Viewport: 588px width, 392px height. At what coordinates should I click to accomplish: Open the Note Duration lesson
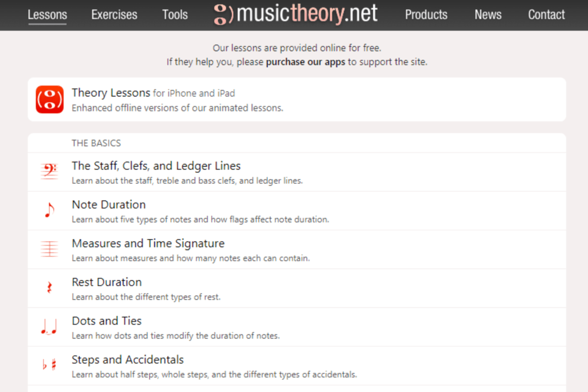click(x=109, y=205)
